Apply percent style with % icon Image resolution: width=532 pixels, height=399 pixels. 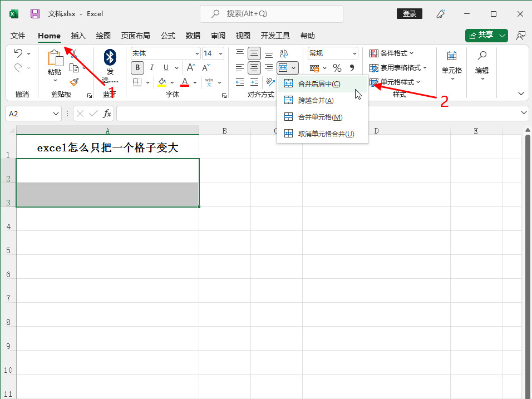337,68
